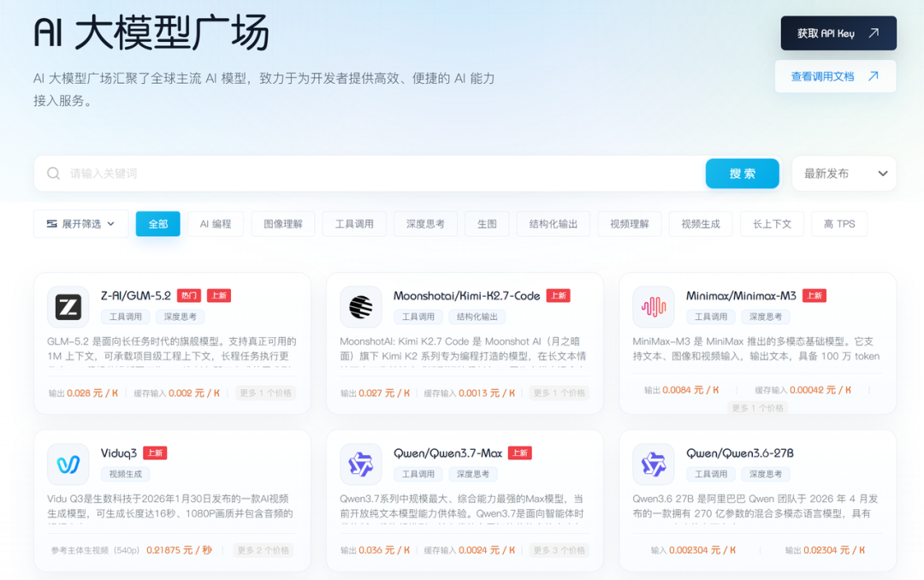This screenshot has width=924, height=580.
Task: Click the 热门 badge on GLM-5.2
Action: [x=189, y=296]
